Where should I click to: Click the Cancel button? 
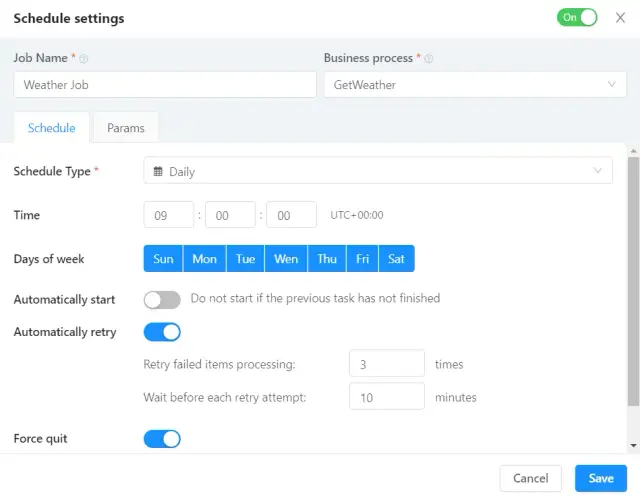coord(531,478)
